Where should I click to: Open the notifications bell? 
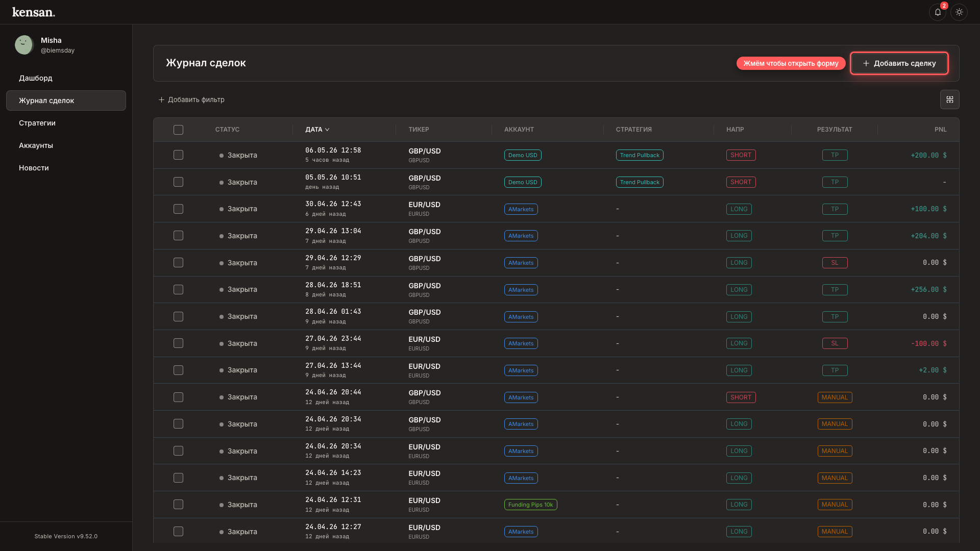(x=938, y=12)
